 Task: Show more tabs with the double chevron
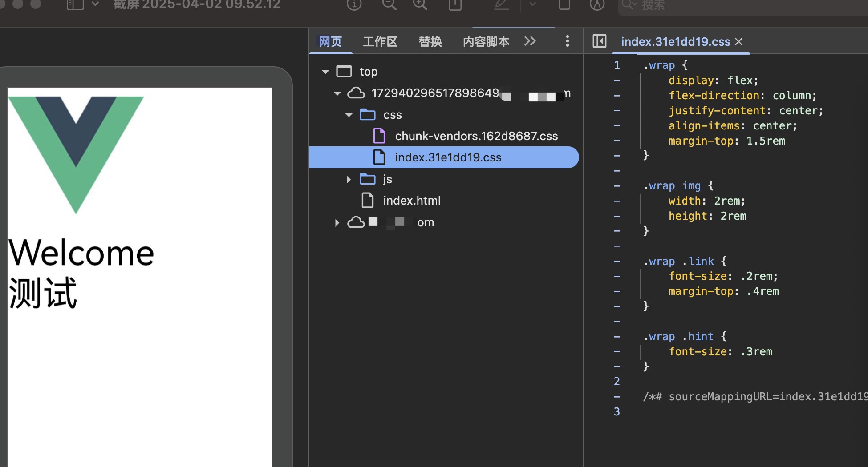tap(530, 41)
